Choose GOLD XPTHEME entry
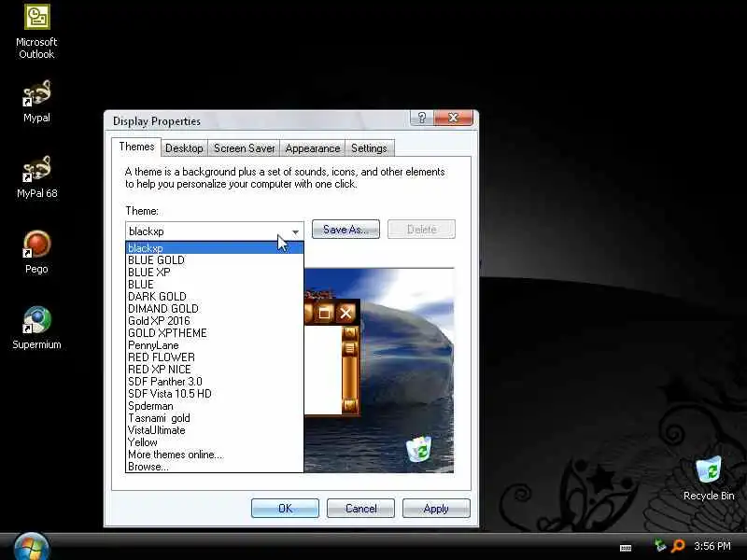Screen dimensions: 747x560 point(215,333)
